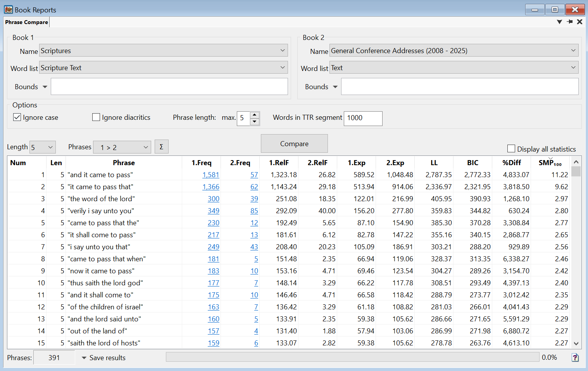Decrease the max phrase length spinner

254,121
